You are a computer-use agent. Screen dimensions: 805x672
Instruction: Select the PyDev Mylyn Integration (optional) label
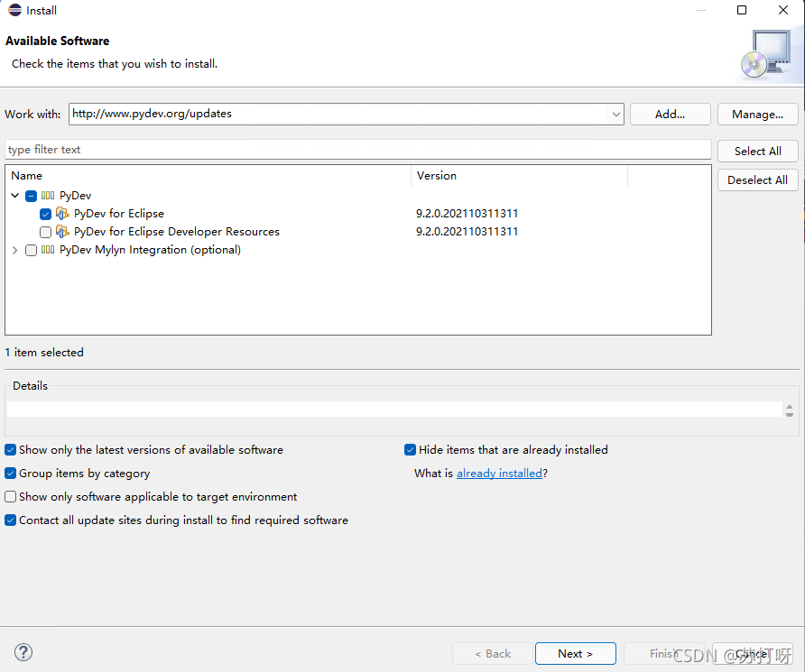(x=150, y=250)
